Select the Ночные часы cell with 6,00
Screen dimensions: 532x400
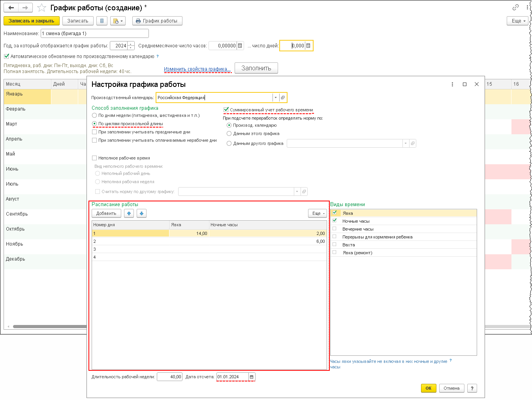pyautogui.click(x=267, y=241)
